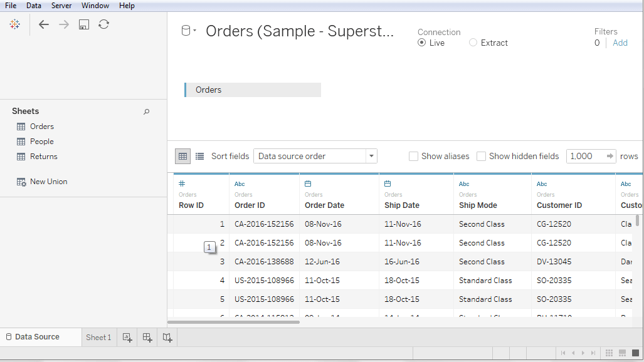Create a new dashboard icon
This screenshot has width=644, height=362.
click(147, 338)
